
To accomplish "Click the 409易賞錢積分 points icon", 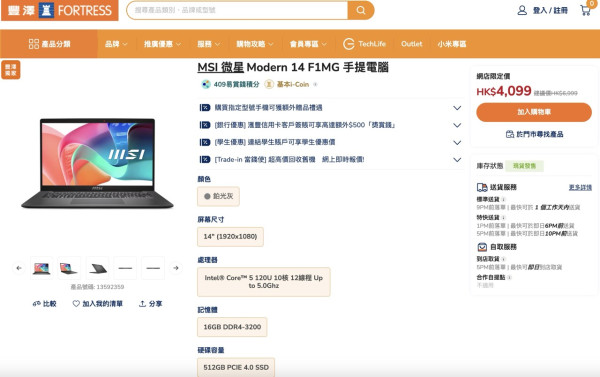I will tap(206, 84).
